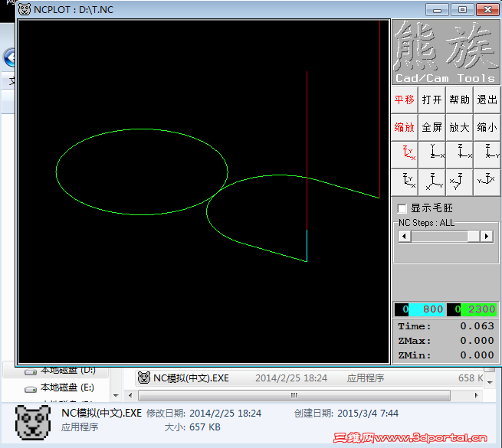
Task: Switch to the XZ front view axis button
Action: [460, 155]
